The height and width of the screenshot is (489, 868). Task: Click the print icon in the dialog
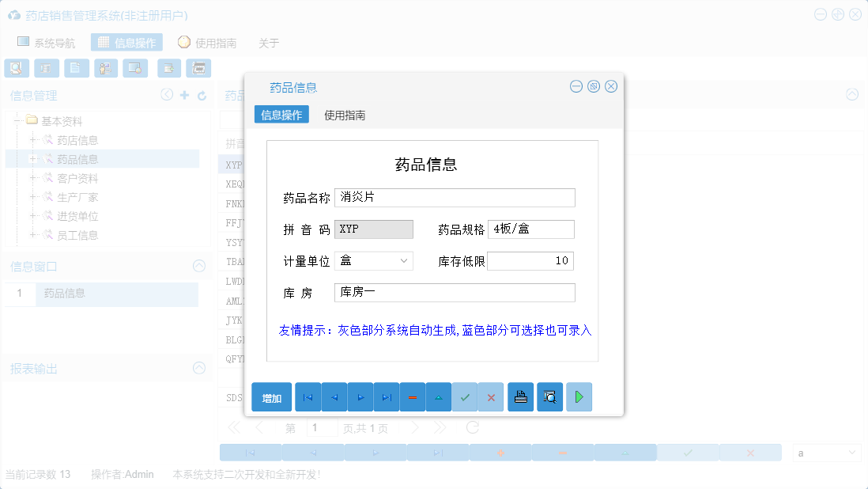tap(520, 396)
